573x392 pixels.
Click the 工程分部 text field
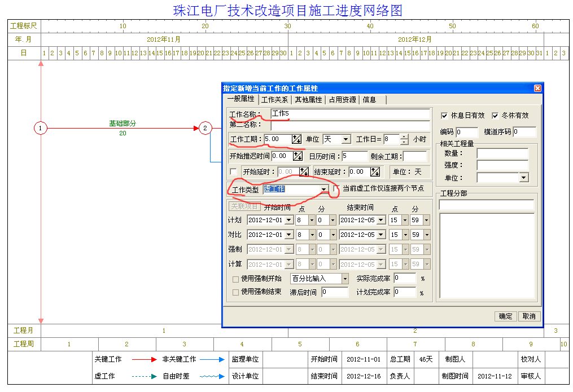pos(487,205)
